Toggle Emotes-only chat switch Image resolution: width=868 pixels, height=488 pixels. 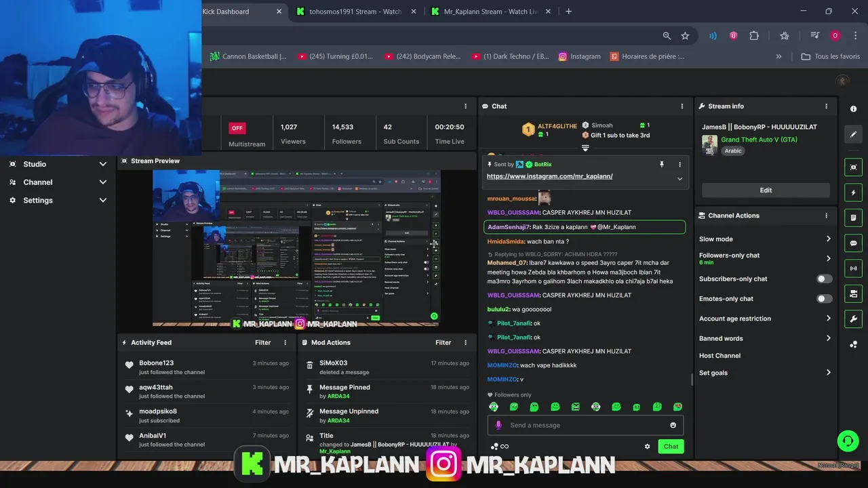click(824, 298)
